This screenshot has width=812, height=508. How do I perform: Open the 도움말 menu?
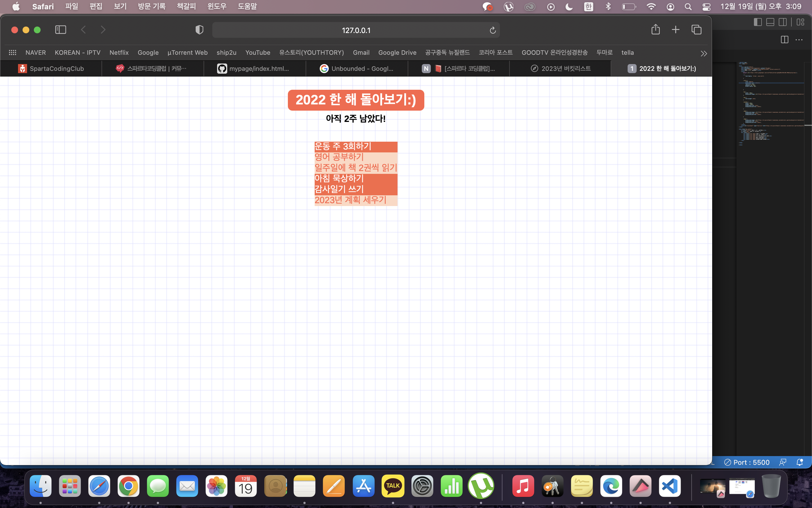(247, 6)
